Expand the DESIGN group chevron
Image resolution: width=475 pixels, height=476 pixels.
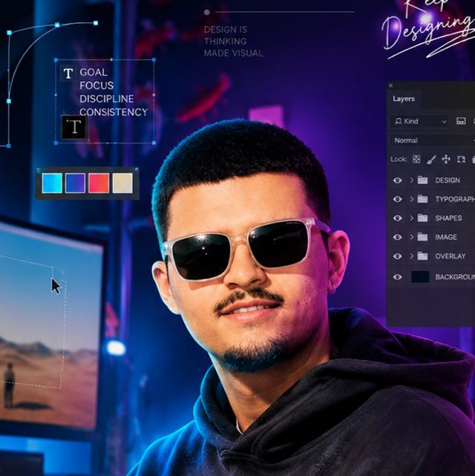[412, 180]
